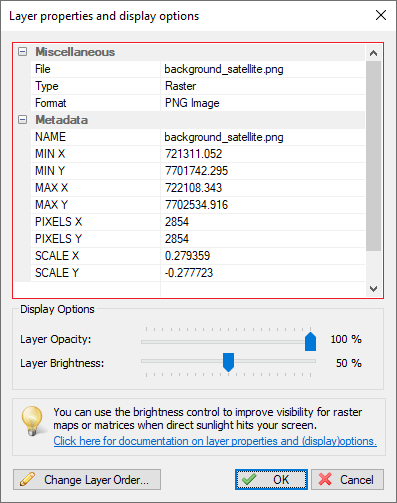Open documentation link on layer properties
Screen dimensions: 397x503
215,441
